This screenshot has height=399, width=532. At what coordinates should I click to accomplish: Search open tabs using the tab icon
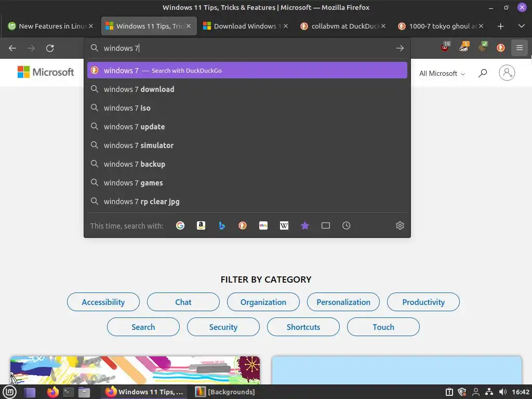(326, 225)
